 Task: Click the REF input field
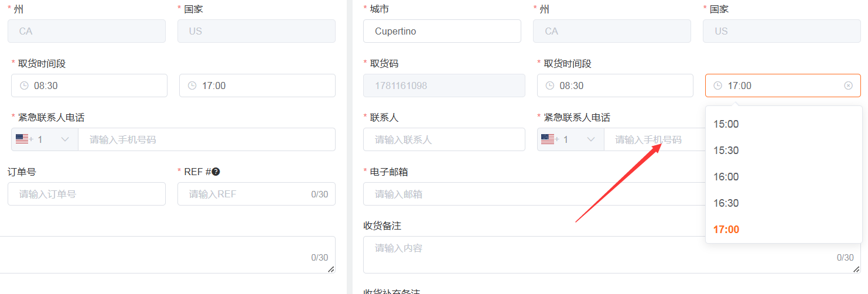coord(257,194)
